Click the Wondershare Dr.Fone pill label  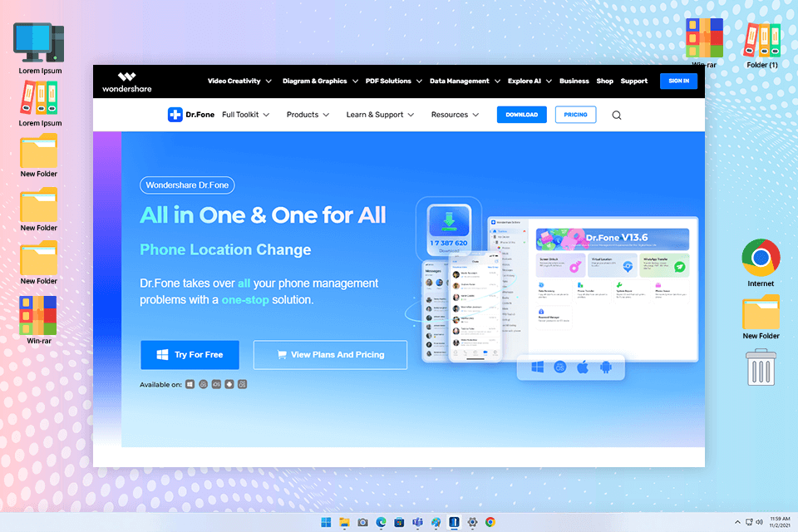tap(187, 185)
